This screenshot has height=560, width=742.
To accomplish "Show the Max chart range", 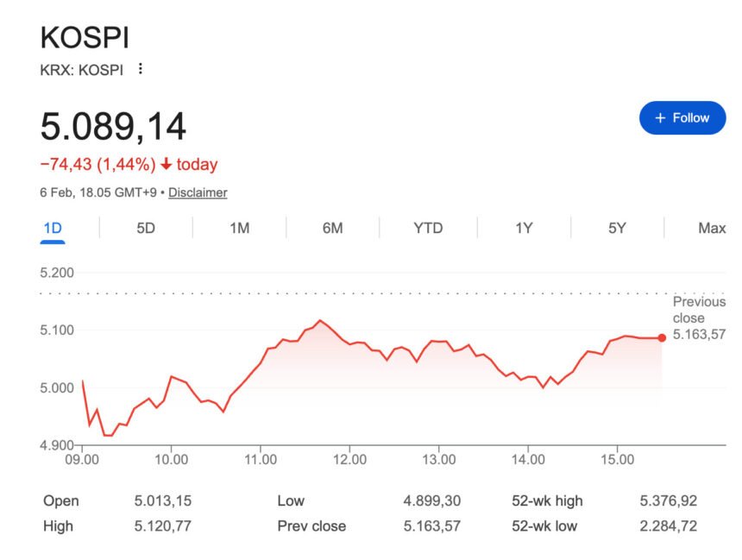I will 711,228.
